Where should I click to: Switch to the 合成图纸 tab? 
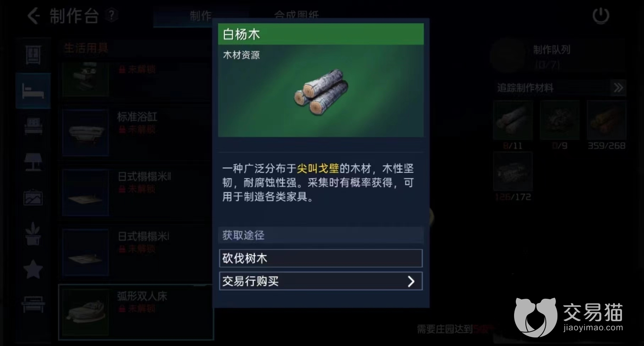[296, 15]
